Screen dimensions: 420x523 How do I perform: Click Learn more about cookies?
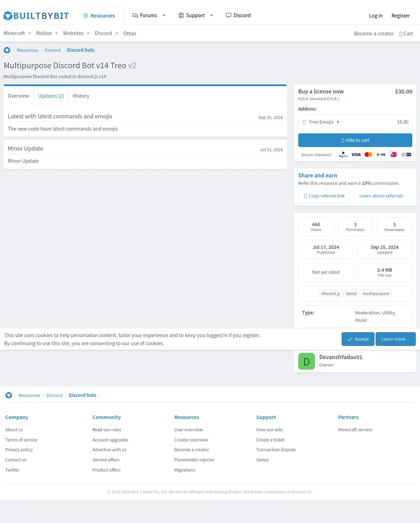click(395, 339)
